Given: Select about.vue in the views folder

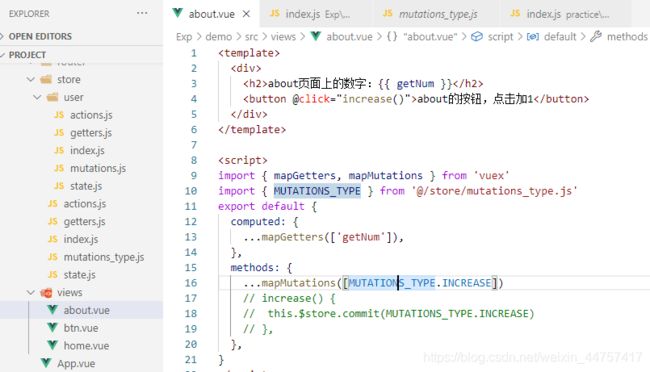Looking at the screenshot, I should 87,310.
